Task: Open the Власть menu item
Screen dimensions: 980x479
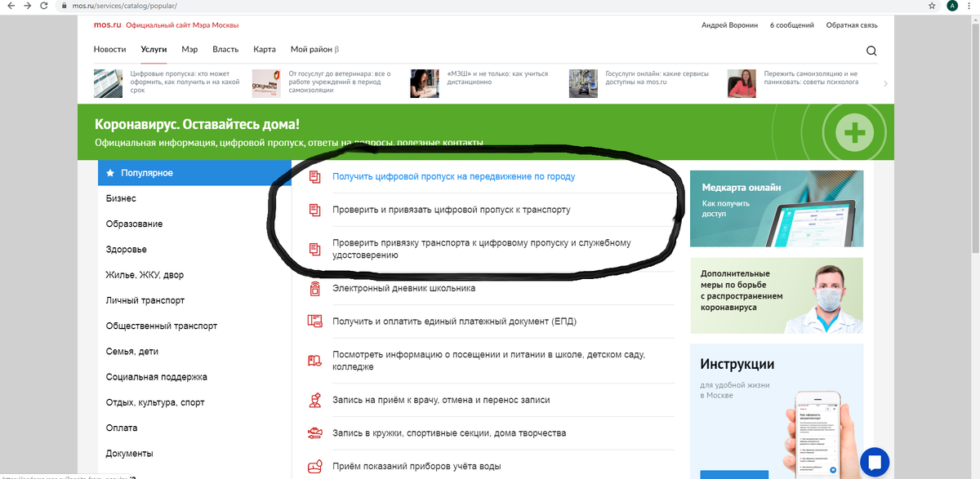Action: 225,49
